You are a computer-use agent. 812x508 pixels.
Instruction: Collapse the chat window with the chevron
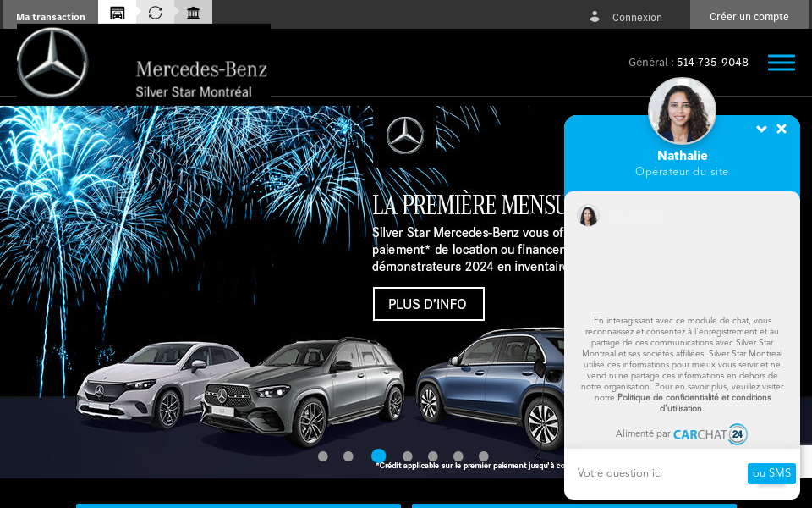(761, 129)
